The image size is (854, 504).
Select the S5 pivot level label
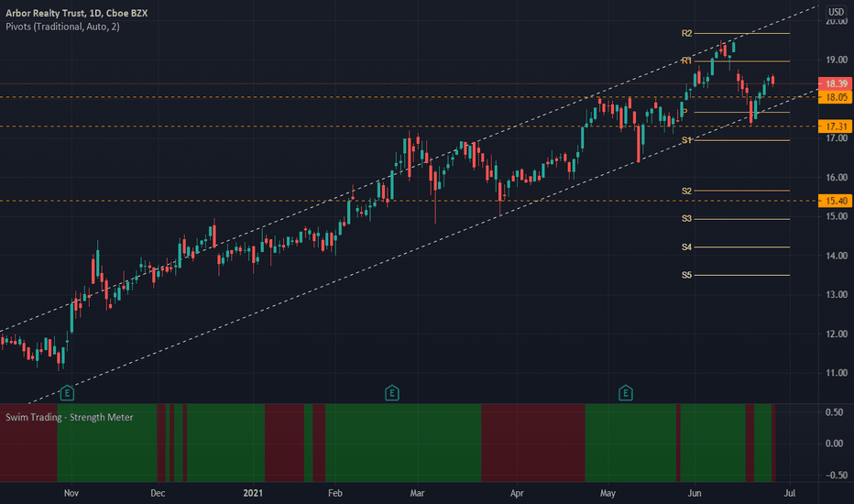686,275
